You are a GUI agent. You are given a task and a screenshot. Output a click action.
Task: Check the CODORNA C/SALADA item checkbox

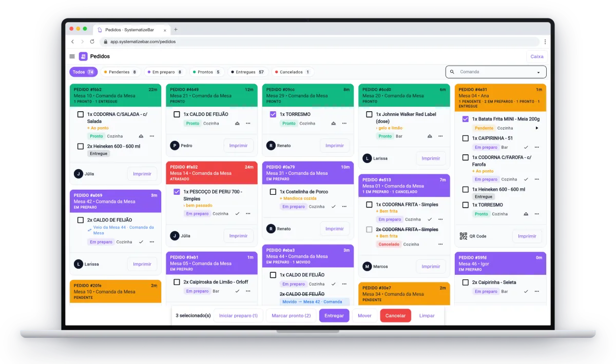pos(81,114)
